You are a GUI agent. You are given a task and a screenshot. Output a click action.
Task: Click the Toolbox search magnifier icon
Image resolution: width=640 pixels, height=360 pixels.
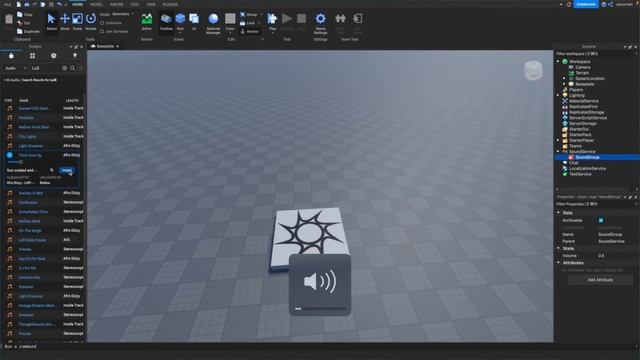point(72,68)
